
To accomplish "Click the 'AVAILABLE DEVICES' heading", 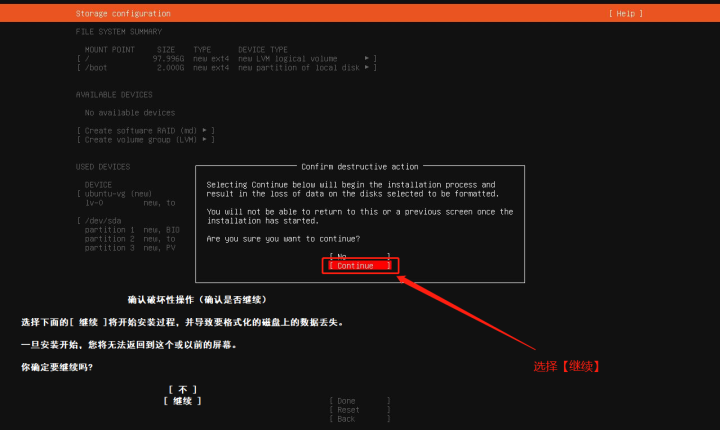I will coord(114,95).
